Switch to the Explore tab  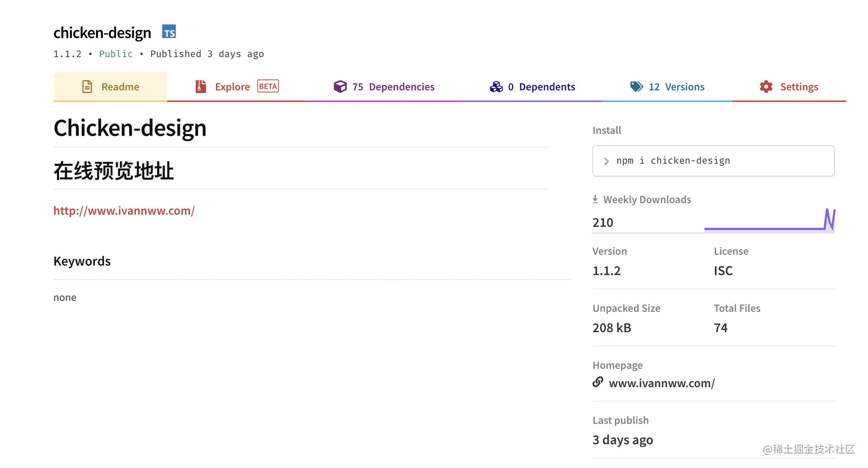pyautogui.click(x=237, y=87)
